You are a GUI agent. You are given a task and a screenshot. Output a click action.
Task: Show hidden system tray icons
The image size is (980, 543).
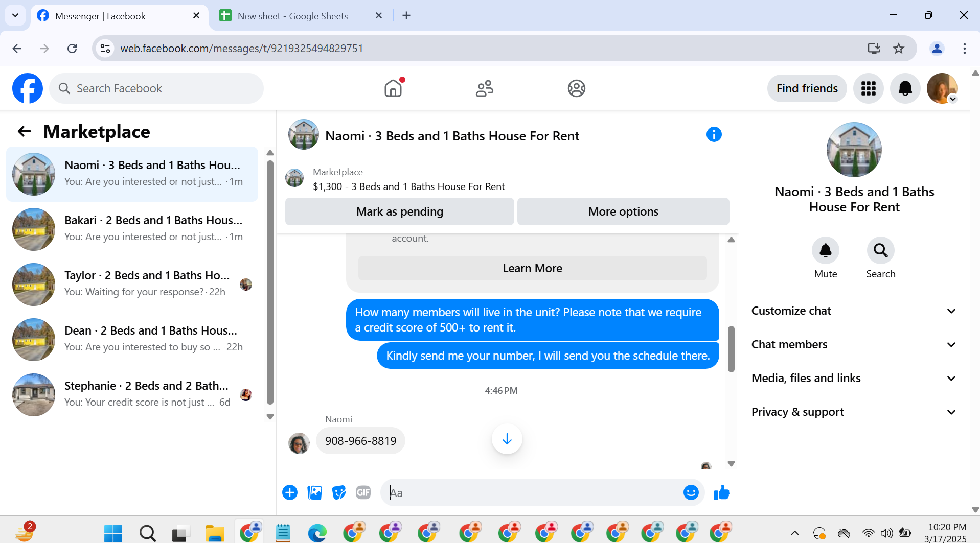point(795,533)
